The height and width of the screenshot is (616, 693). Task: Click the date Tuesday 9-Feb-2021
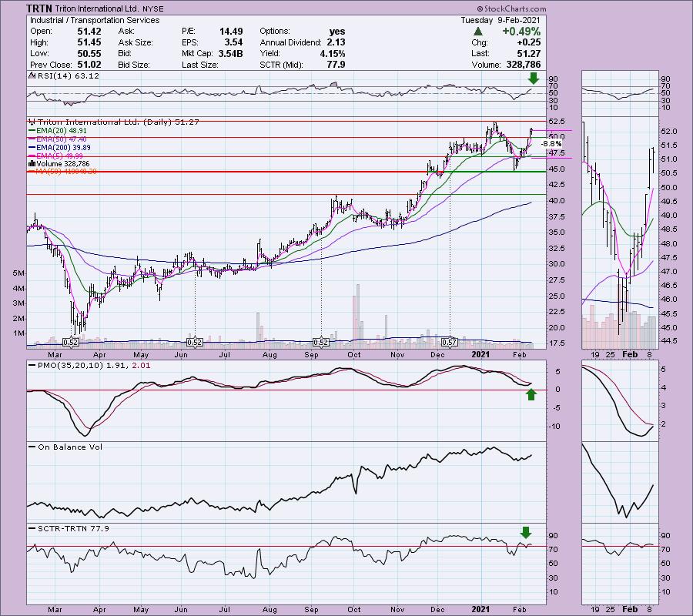tap(500, 20)
